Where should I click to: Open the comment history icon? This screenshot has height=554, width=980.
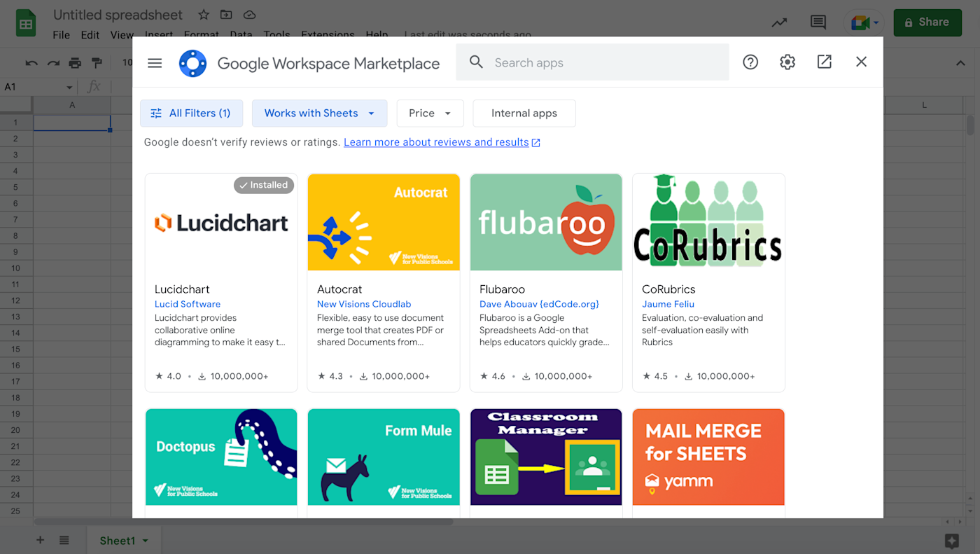[x=818, y=22]
